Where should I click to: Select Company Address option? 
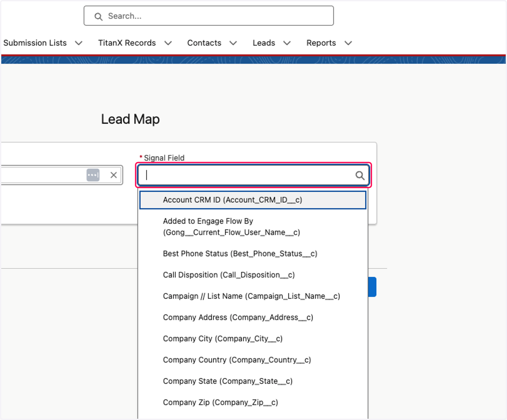(253, 317)
